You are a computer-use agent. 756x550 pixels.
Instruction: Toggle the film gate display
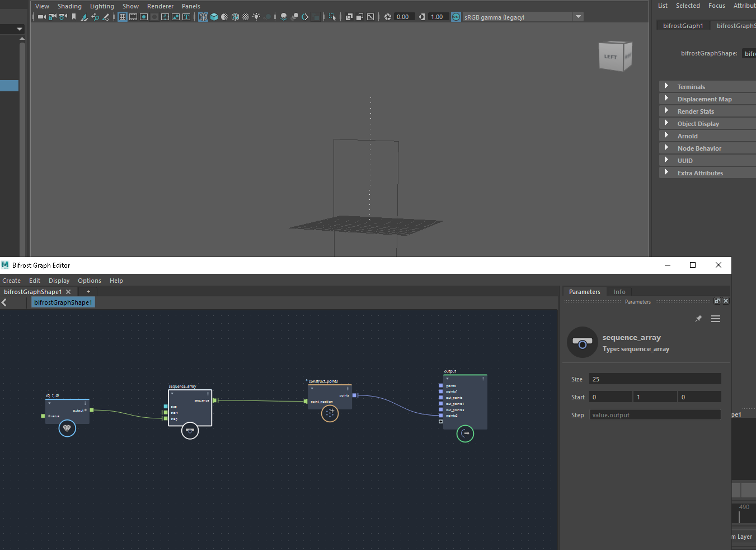click(x=133, y=17)
